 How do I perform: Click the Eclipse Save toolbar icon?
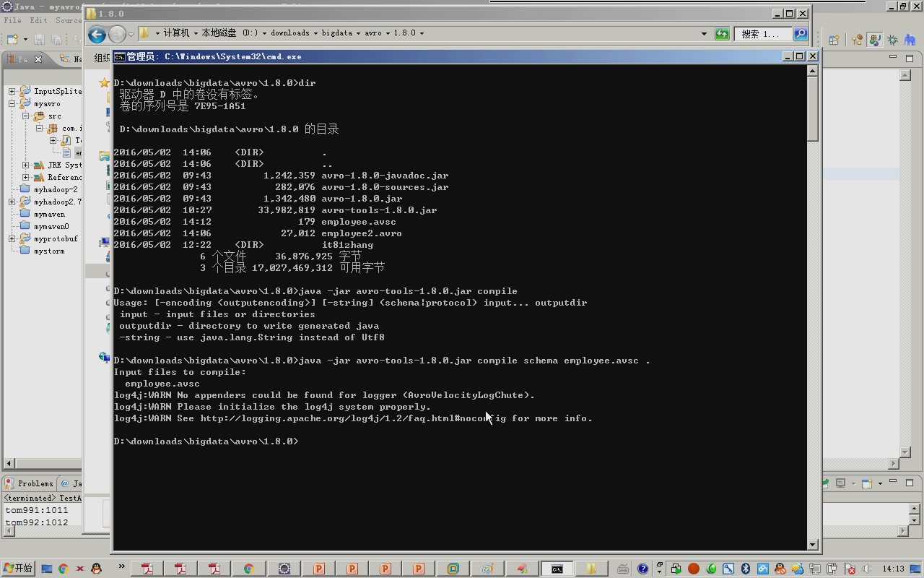coord(40,39)
